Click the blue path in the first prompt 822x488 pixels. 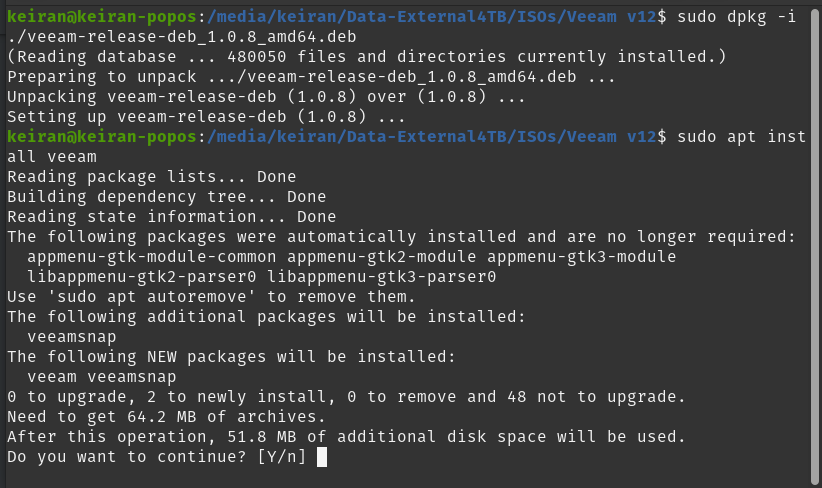coord(432,17)
